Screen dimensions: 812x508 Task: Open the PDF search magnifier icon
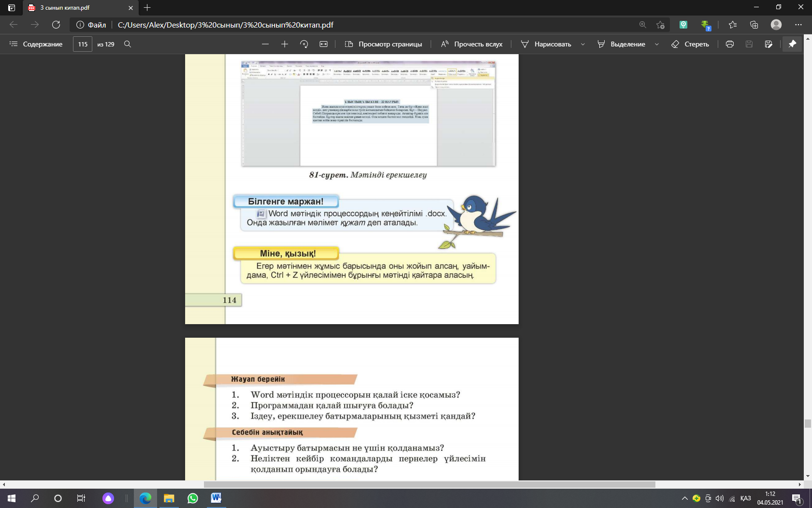coord(128,44)
